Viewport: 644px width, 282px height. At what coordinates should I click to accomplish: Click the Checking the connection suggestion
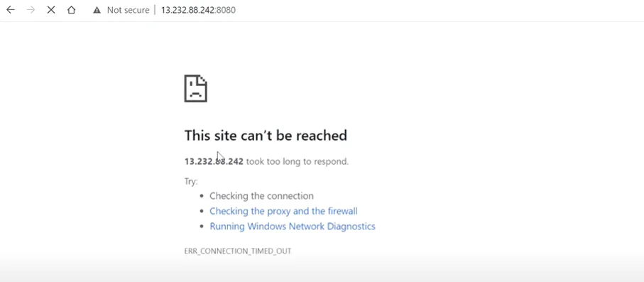[x=261, y=196]
